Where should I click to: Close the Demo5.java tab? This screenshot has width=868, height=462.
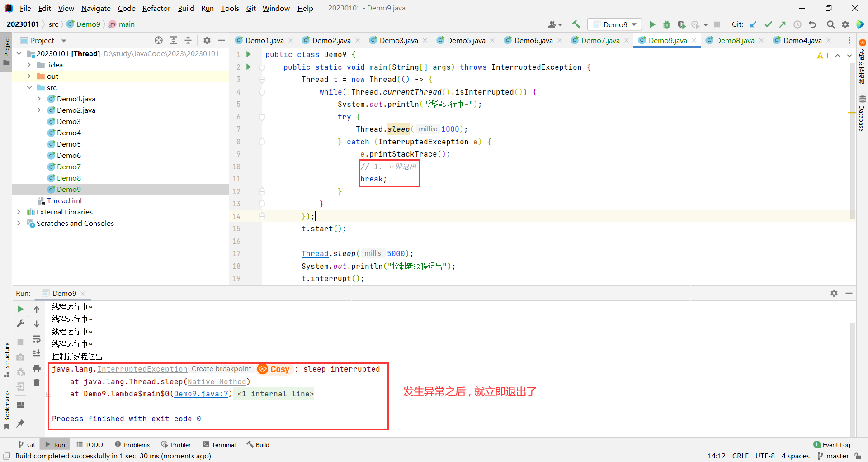[x=492, y=40]
